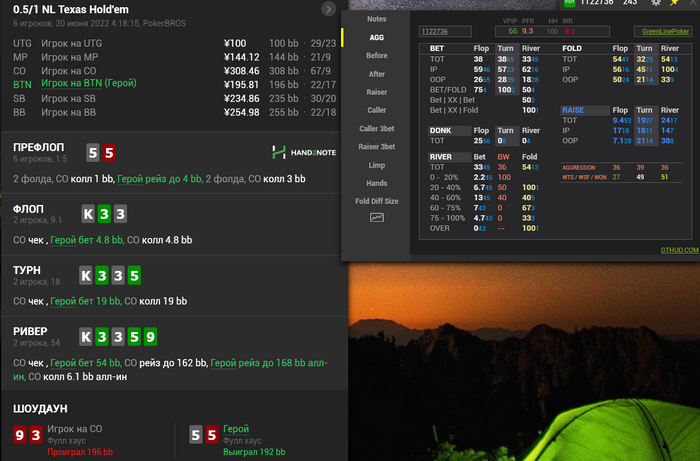The width and height of the screenshot is (700, 461).
Task: Click the FOLD section header
Action: pos(572,48)
